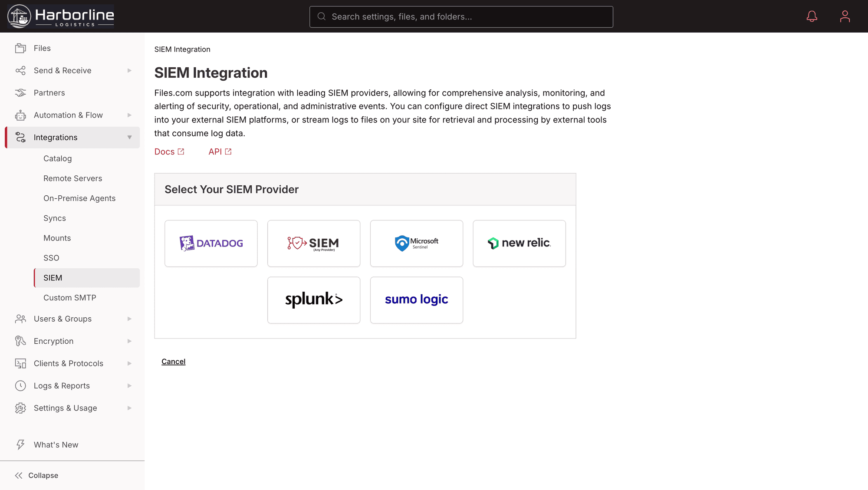Click the SIEM Integration breadcrumb
This screenshot has width=868, height=490.
point(182,49)
